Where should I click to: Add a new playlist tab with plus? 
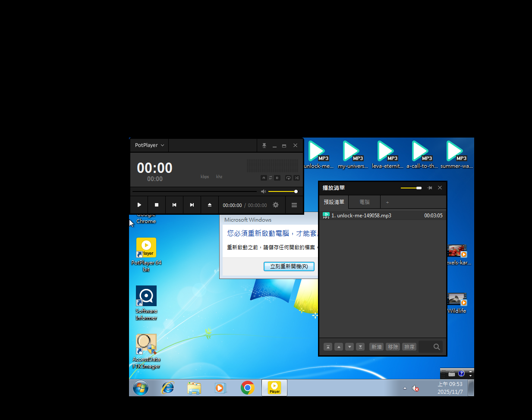point(387,202)
